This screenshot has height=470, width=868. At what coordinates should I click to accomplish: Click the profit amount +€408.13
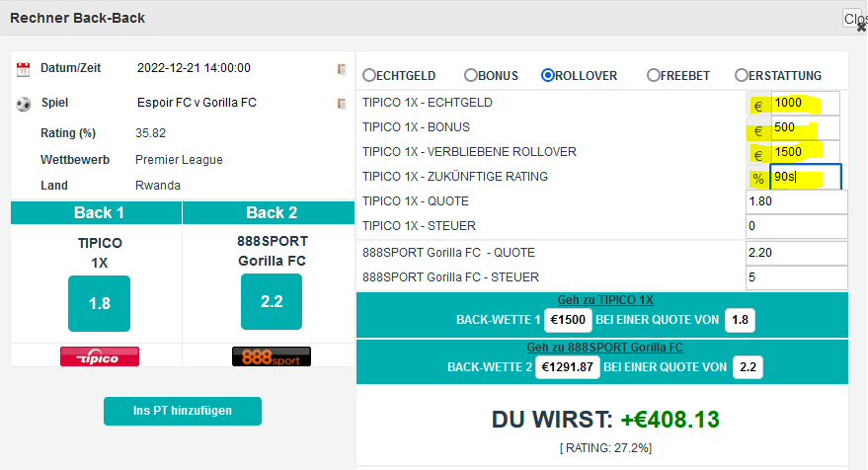[x=670, y=420]
